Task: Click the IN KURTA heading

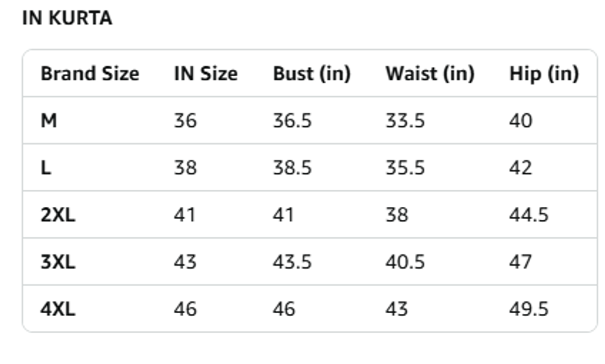Action: (67, 18)
